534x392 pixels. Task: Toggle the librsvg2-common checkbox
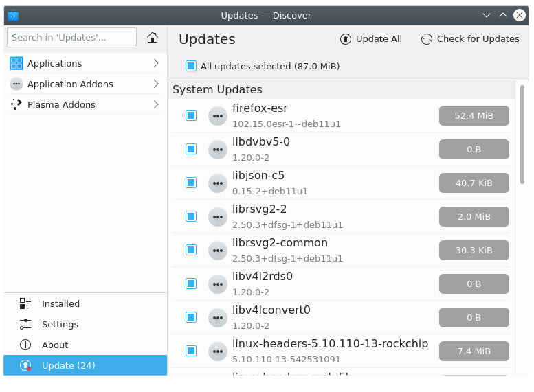click(191, 250)
